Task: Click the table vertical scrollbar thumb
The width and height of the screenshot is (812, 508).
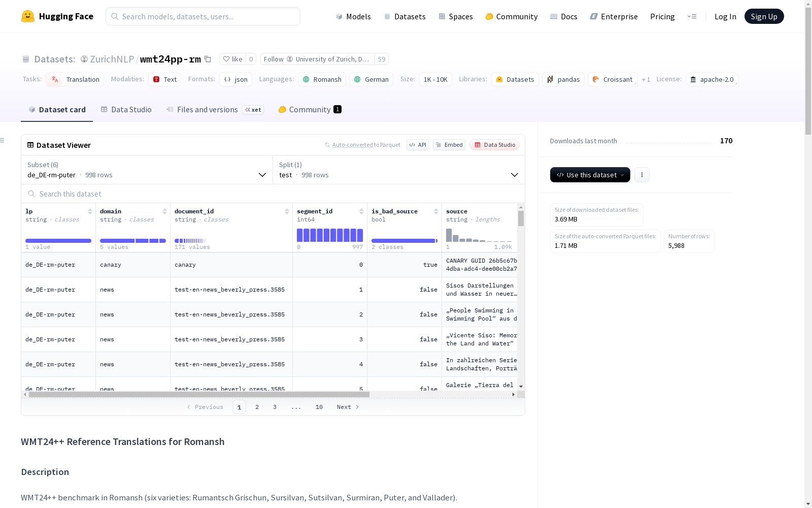Action: 521,218
